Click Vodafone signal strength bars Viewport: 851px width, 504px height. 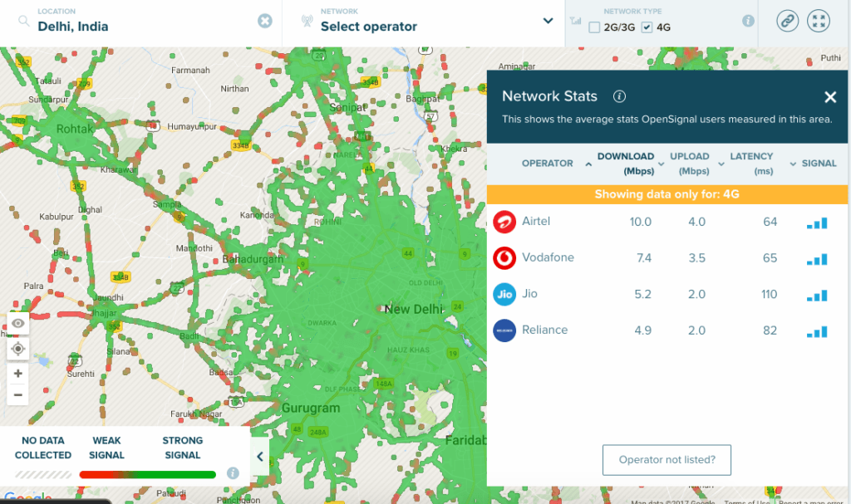[817, 259]
